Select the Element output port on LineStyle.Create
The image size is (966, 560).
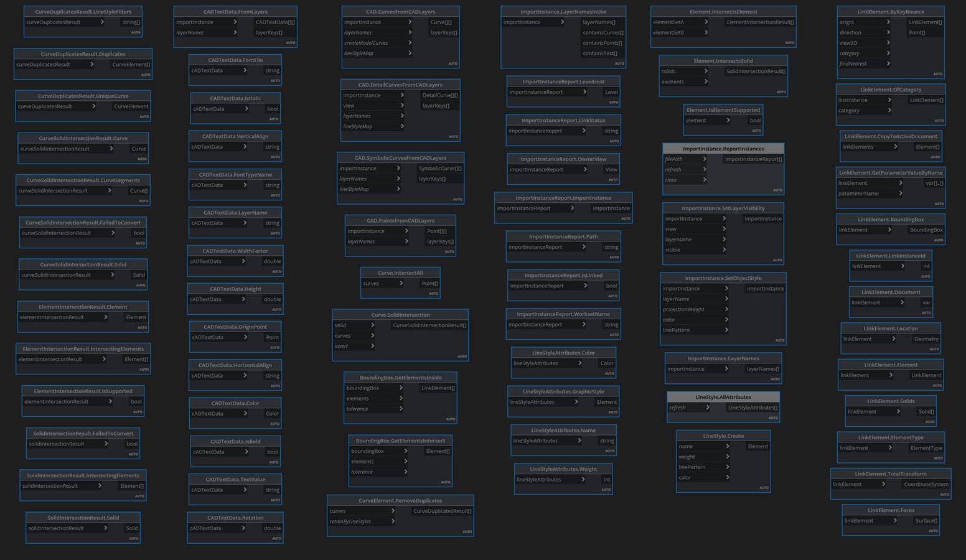pos(757,446)
